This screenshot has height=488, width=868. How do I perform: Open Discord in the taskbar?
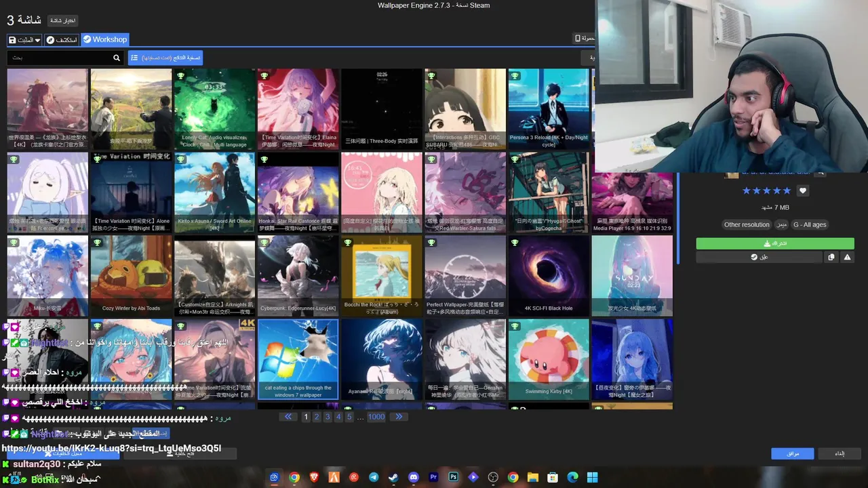413,477
